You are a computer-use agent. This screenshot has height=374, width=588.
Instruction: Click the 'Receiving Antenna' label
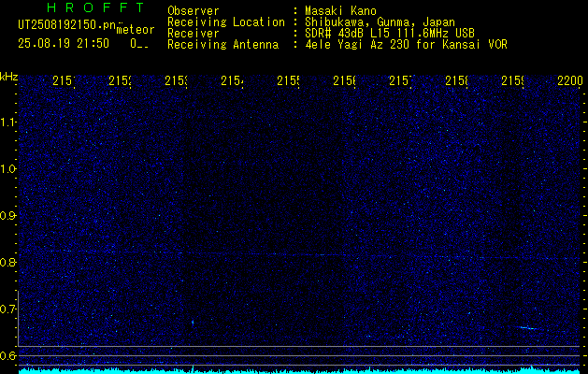(x=223, y=45)
